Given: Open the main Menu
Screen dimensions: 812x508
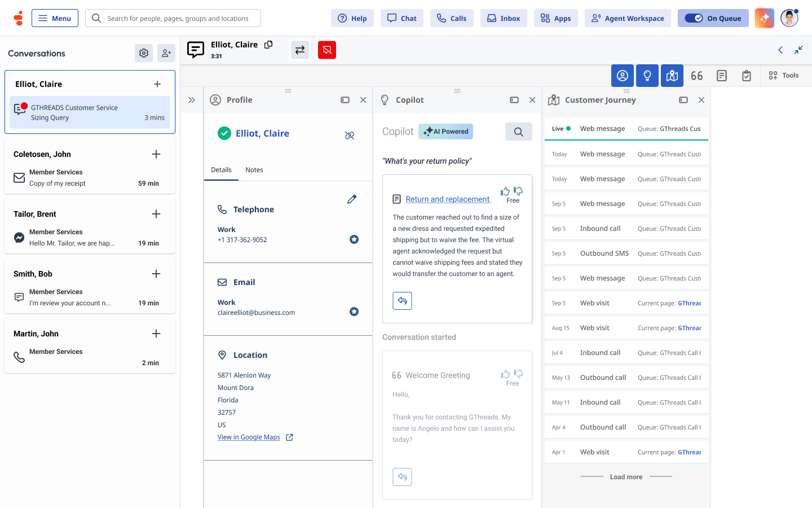Looking at the screenshot, I should (55, 18).
